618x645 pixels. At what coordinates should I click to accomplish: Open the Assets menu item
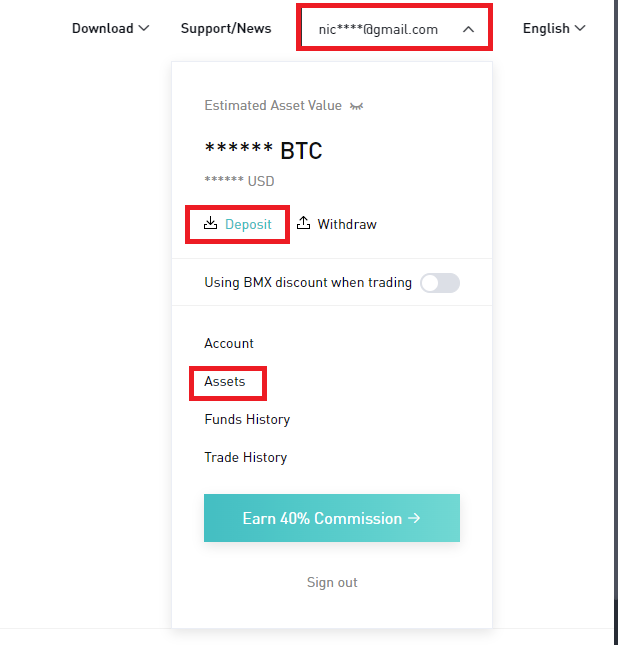[x=225, y=381]
